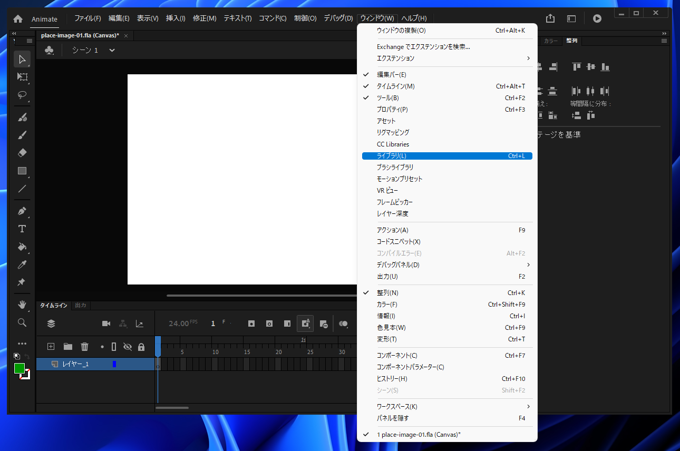Add a camera in the timeline
680x451 pixels.
click(106, 324)
